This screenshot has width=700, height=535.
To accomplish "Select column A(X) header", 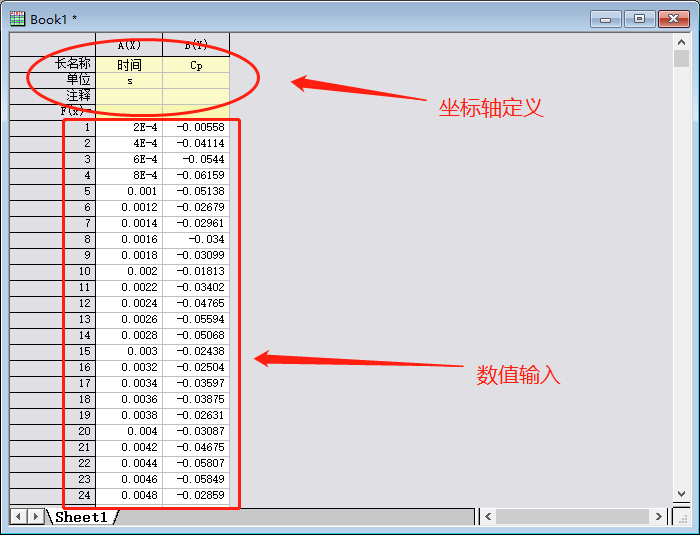I will click(128, 46).
